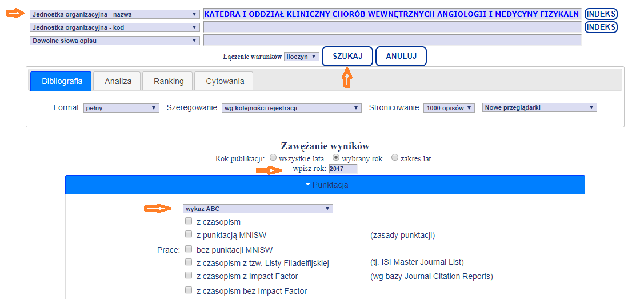This screenshot has height=299, width=644.
Task: Expand the Szeregowanie sorting dropdown
Action: tap(291, 108)
